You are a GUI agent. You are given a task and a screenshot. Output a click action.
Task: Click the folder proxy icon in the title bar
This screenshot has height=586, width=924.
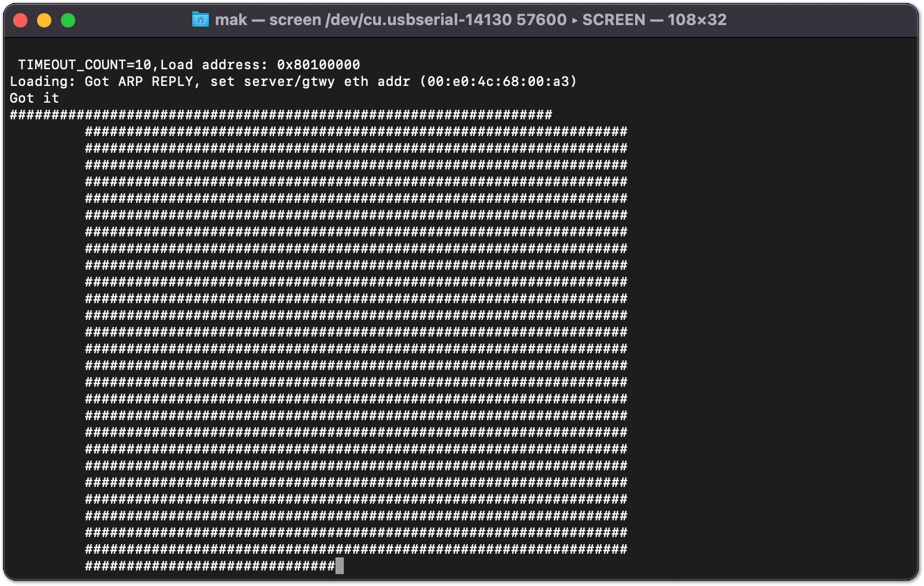199,20
